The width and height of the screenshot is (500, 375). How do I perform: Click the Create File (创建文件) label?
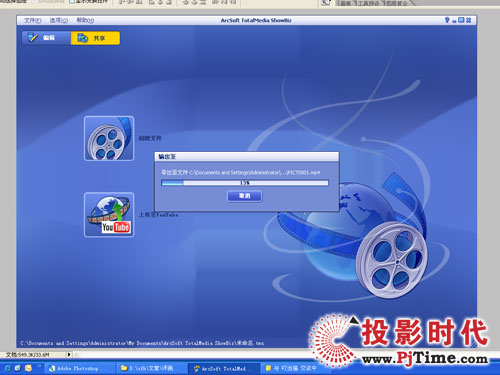pyautogui.click(x=150, y=138)
